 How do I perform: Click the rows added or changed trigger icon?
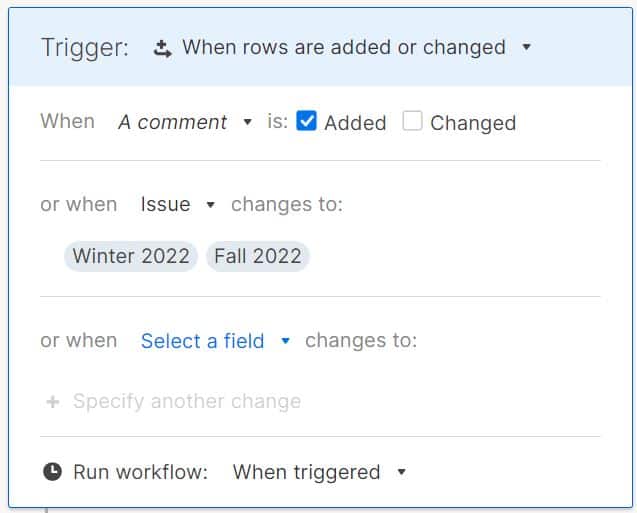coord(163,48)
